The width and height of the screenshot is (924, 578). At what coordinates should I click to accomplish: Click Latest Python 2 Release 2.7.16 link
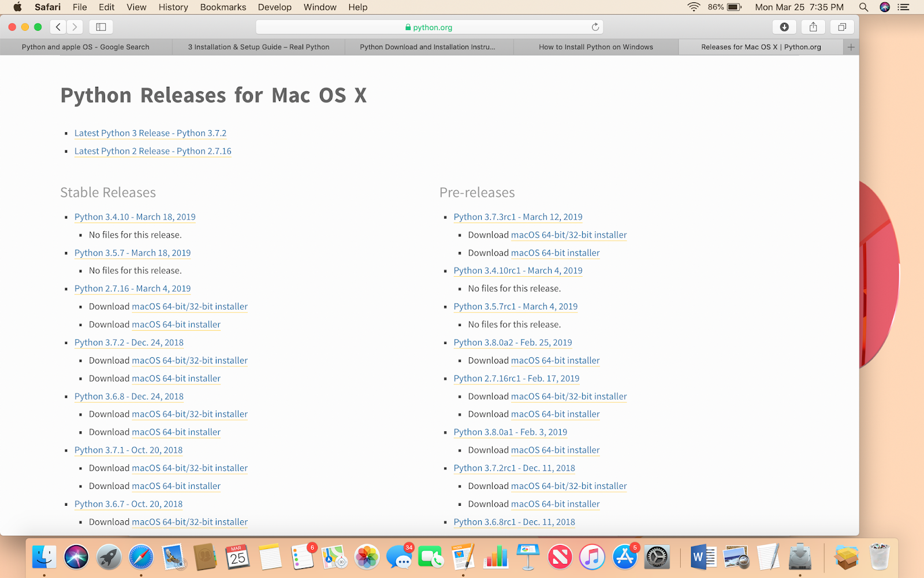[153, 151]
